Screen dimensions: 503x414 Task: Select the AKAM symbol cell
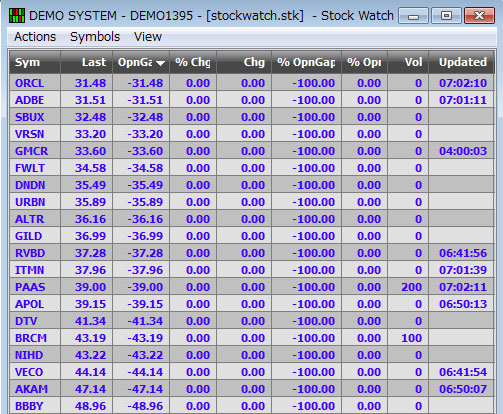point(35,389)
